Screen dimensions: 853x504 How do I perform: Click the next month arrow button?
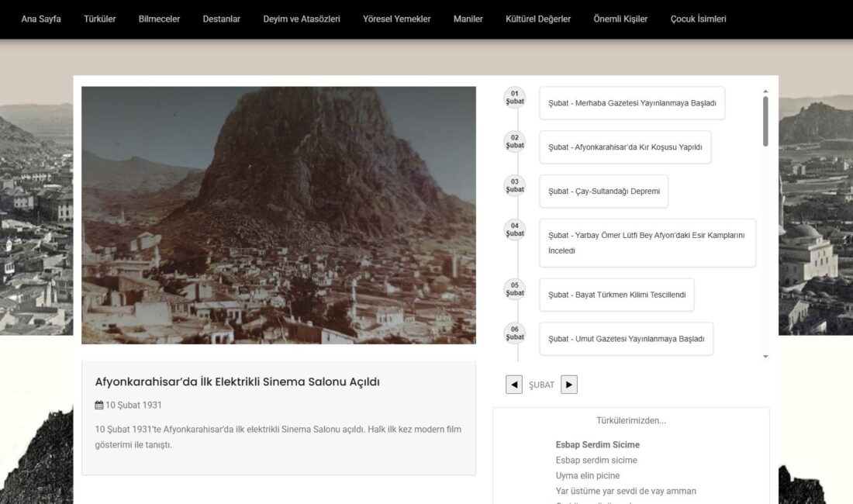(x=569, y=385)
